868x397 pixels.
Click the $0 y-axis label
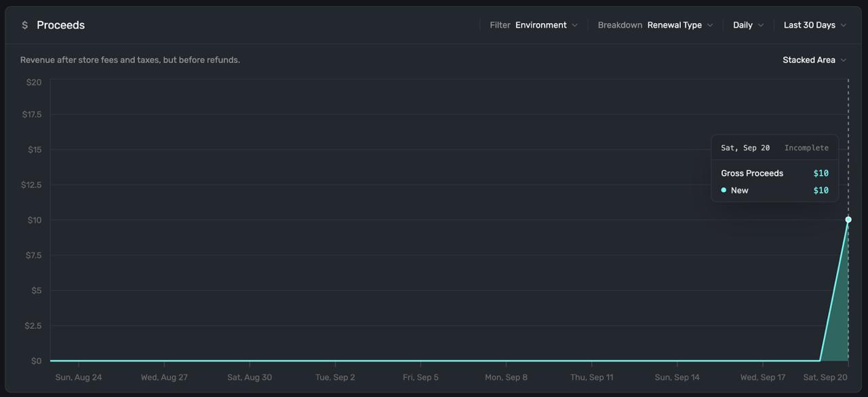pyautogui.click(x=37, y=361)
